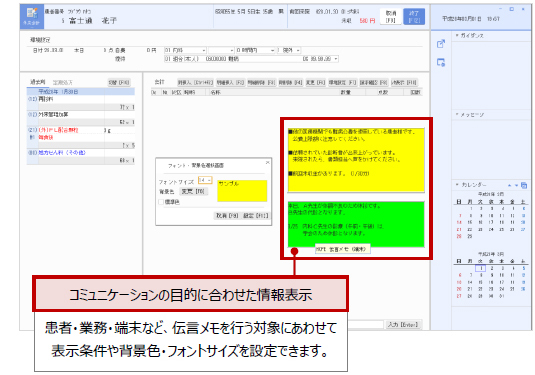Collapse the メッセージ panel section
Image resolution: width=535 pixels, height=375 pixels.
click(x=457, y=115)
